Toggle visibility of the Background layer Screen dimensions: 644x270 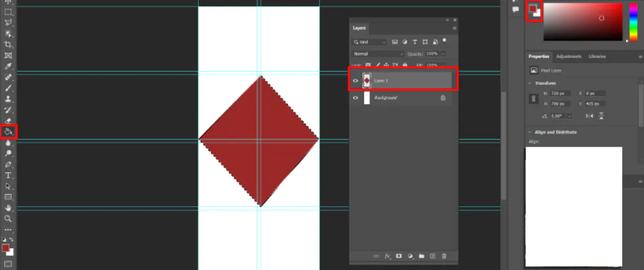click(355, 98)
